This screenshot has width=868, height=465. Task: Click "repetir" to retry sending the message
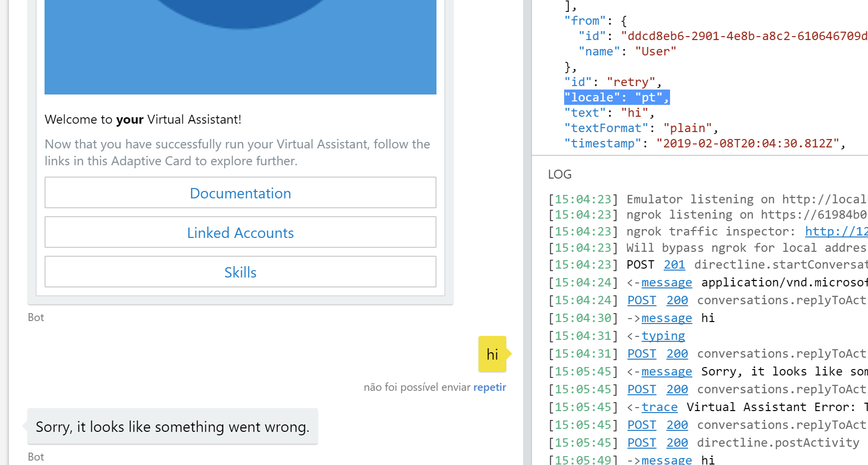tap(489, 387)
